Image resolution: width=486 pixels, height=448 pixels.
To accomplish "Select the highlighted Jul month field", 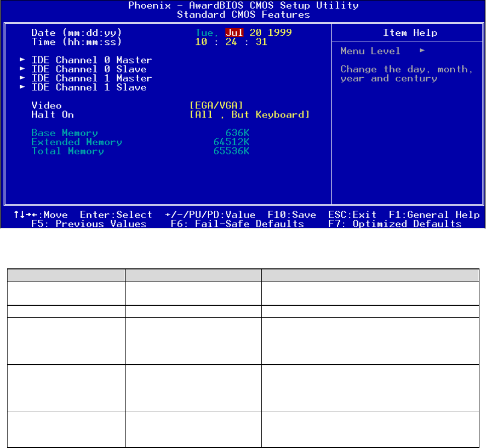I will tap(234, 33).
